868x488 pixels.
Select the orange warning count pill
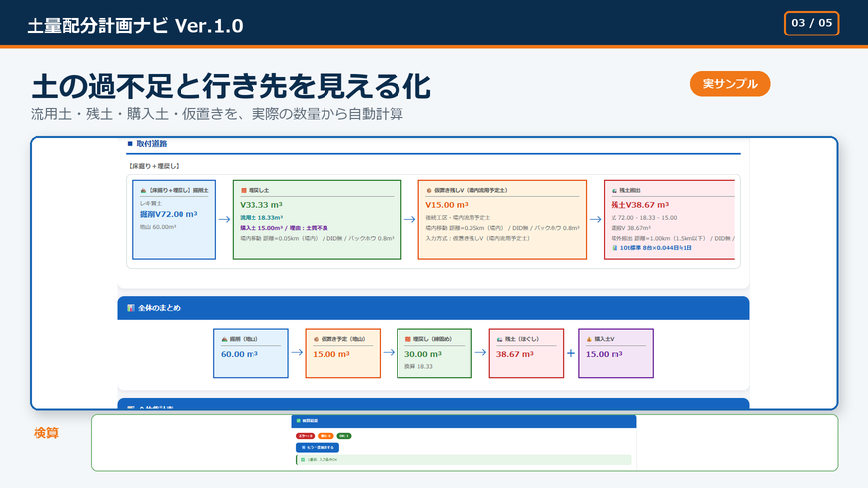click(325, 436)
